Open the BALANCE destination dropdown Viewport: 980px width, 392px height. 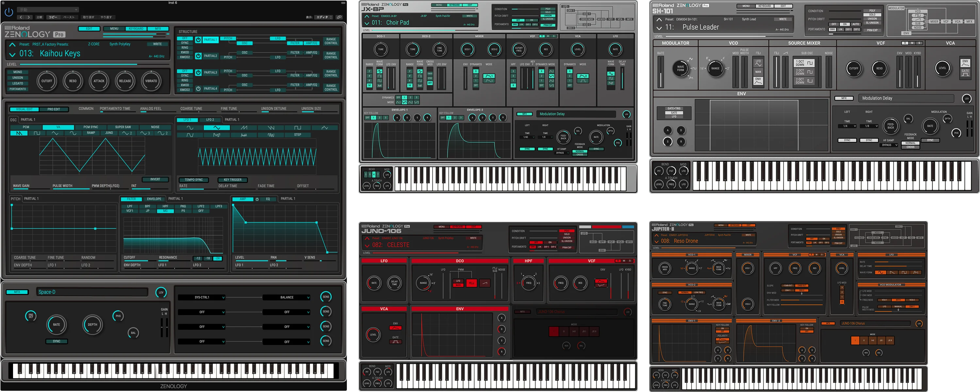coord(286,298)
